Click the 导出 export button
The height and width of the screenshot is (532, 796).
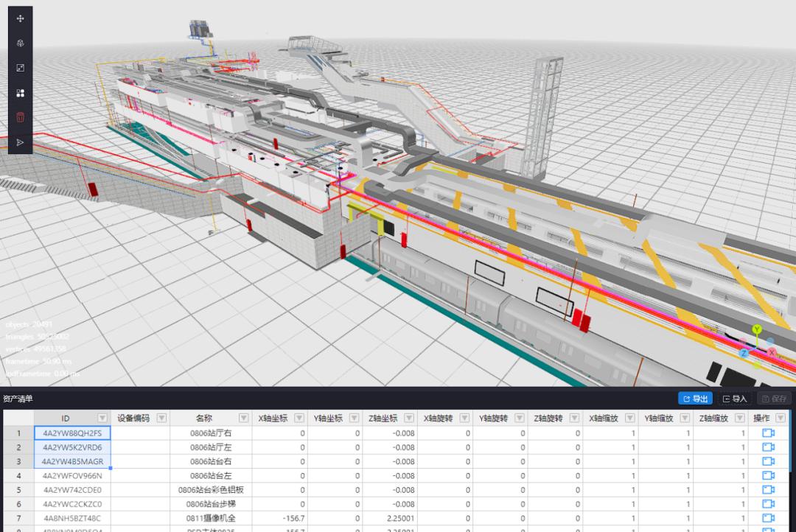coord(694,398)
